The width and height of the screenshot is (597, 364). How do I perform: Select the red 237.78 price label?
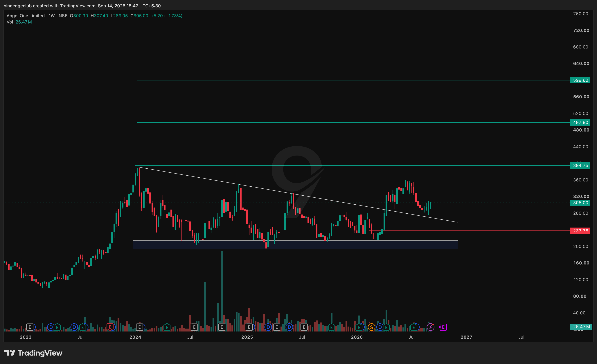point(580,231)
